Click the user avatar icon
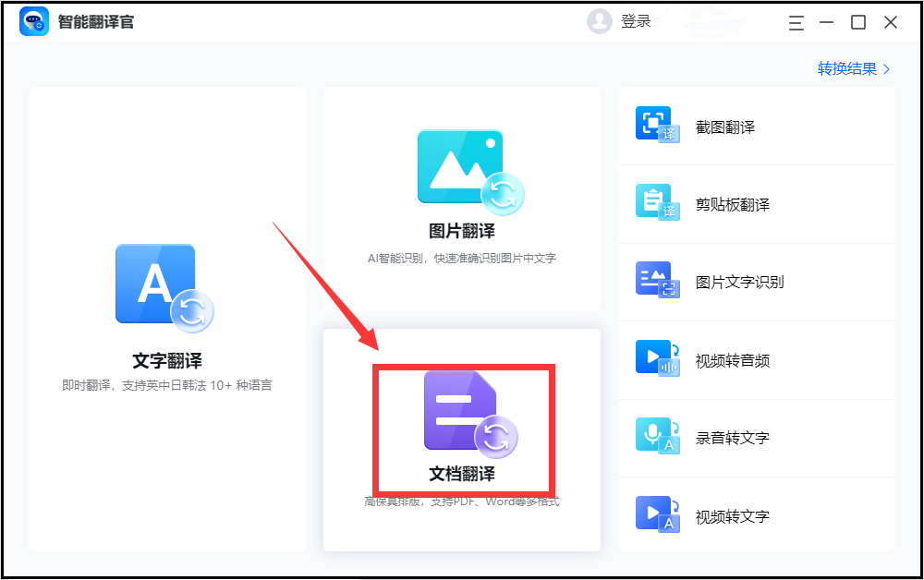Image resolution: width=924 pixels, height=580 pixels. (599, 20)
